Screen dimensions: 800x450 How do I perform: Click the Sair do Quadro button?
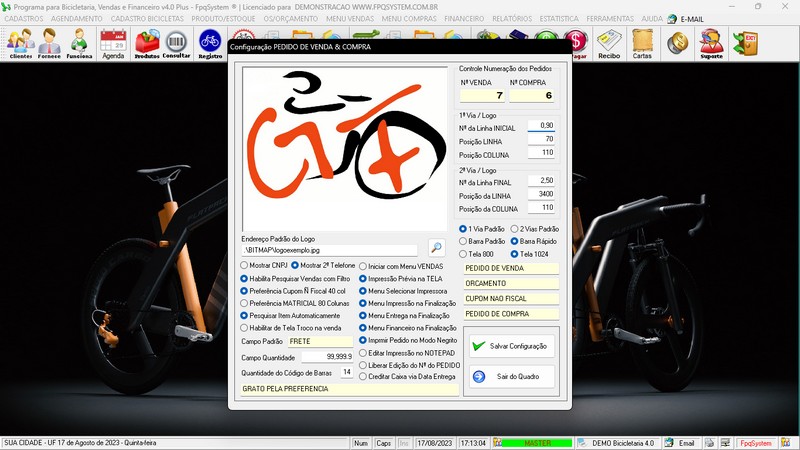(509, 377)
